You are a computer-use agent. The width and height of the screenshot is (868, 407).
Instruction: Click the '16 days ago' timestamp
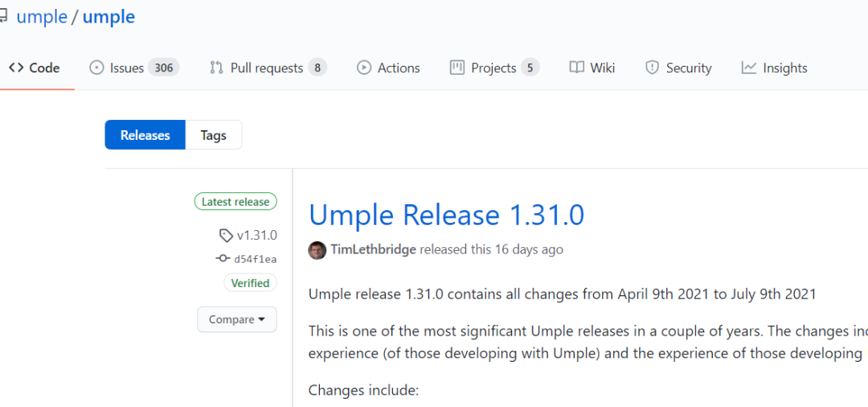coord(529,249)
